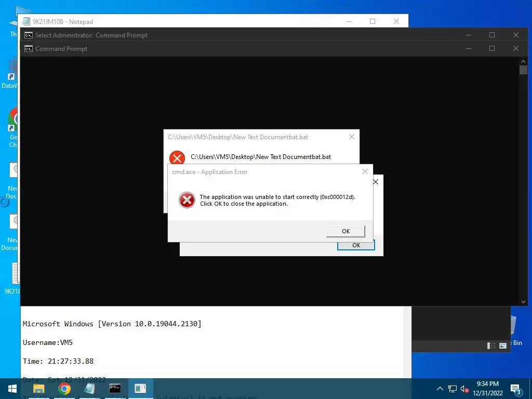The width and height of the screenshot is (532, 399).
Task: Maximize the Command Prompt window
Action: click(492, 48)
